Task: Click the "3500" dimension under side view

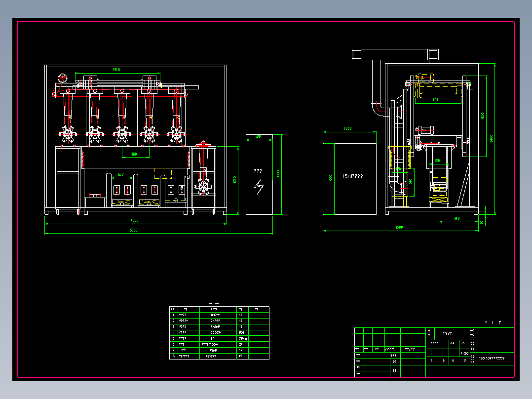Action: coord(399,227)
